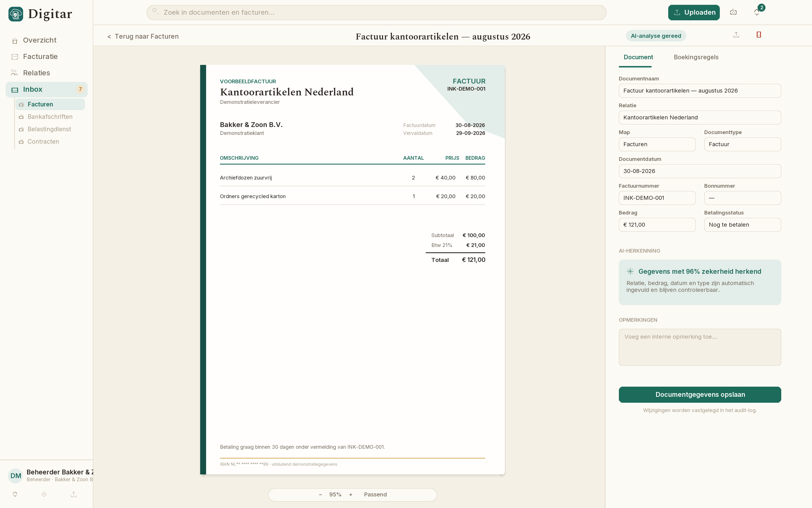Image resolution: width=812 pixels, height=508 pixels.
Task: Click the Uploaden button
Action: click(x=694, y=12)
